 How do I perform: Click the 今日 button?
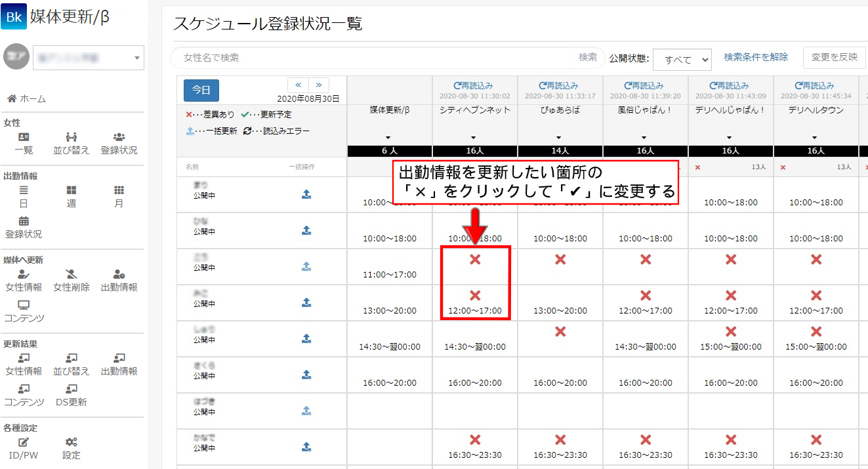pos(201,91)
